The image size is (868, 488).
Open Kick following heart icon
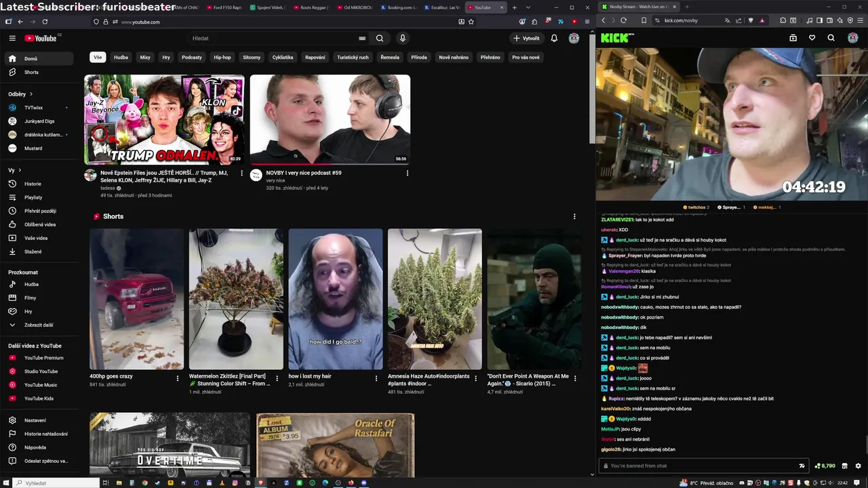(x=812, y=38)
